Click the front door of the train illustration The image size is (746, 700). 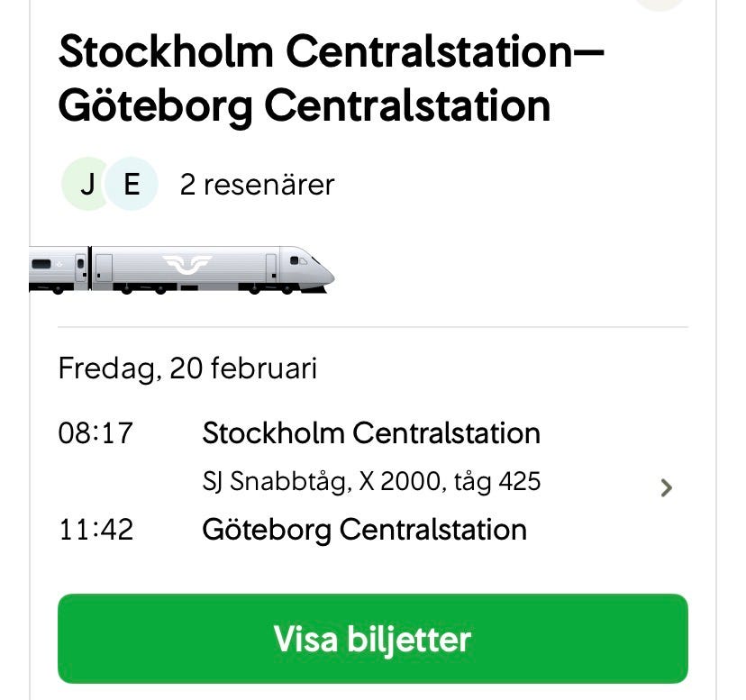(270, 268)
